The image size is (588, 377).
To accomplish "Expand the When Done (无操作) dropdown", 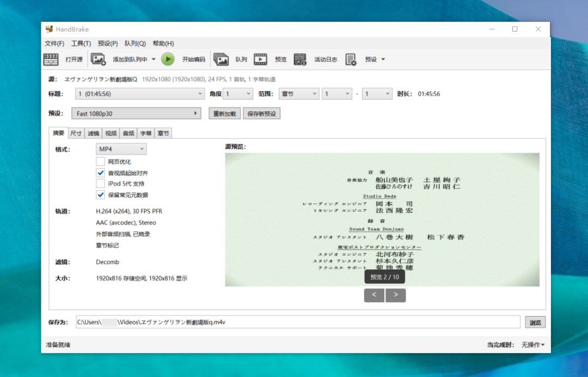I will (x=533, y=345).
